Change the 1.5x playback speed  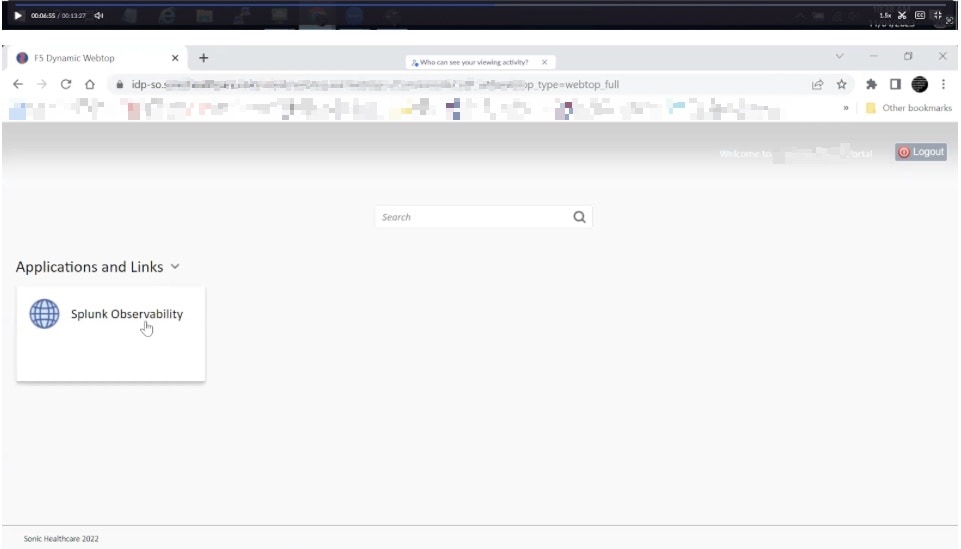(885, 15)
